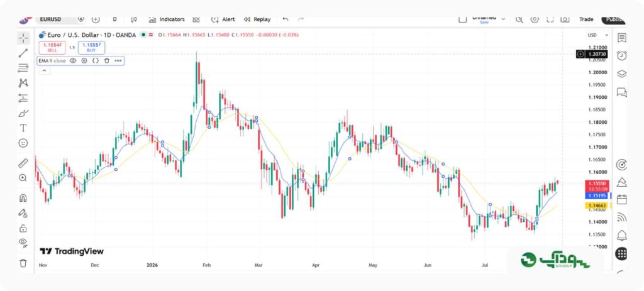Image resolution: width=644 pixels, height=291 pixels.
Task: Open the layout setup square icon
Action: coord(462,19)
